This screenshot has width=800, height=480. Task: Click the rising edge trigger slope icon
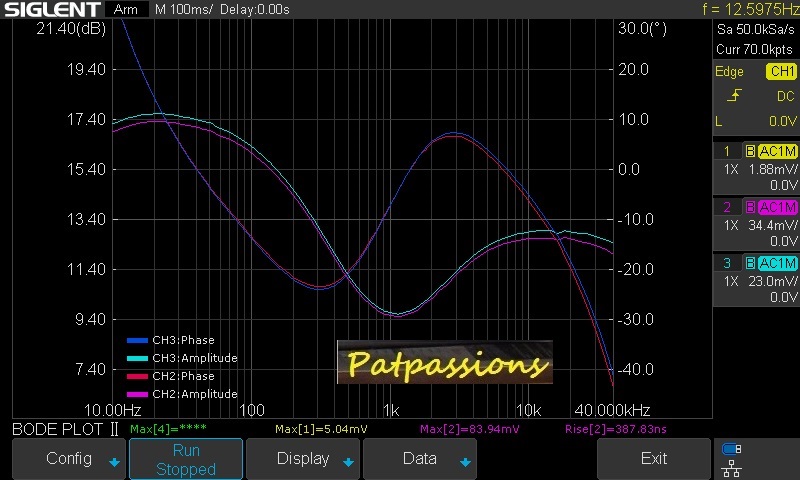coord(735,96)
